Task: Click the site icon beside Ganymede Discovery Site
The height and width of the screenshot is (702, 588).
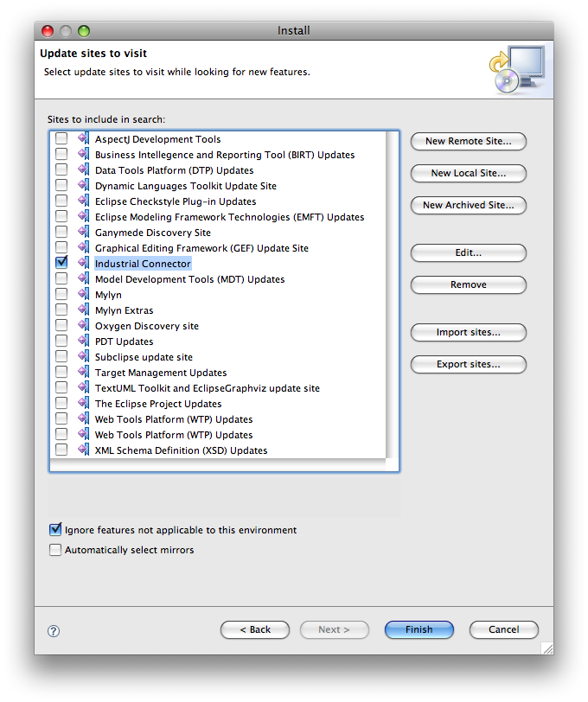Action: (83, 232)
